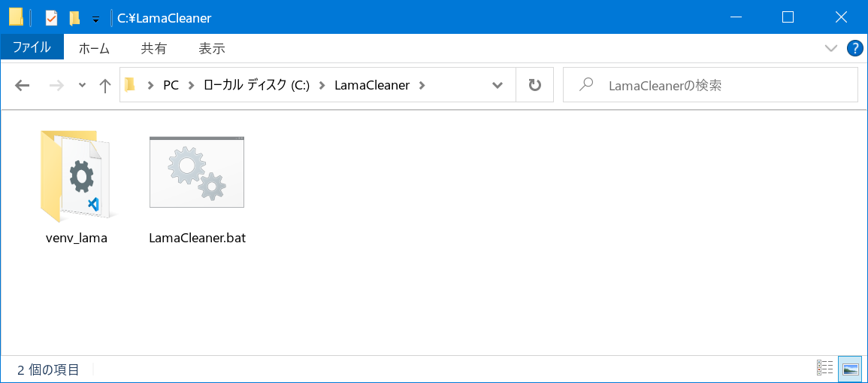868x383 pixels.
Task: Click the address bar folder icon
Action: [x=130, y=85]
